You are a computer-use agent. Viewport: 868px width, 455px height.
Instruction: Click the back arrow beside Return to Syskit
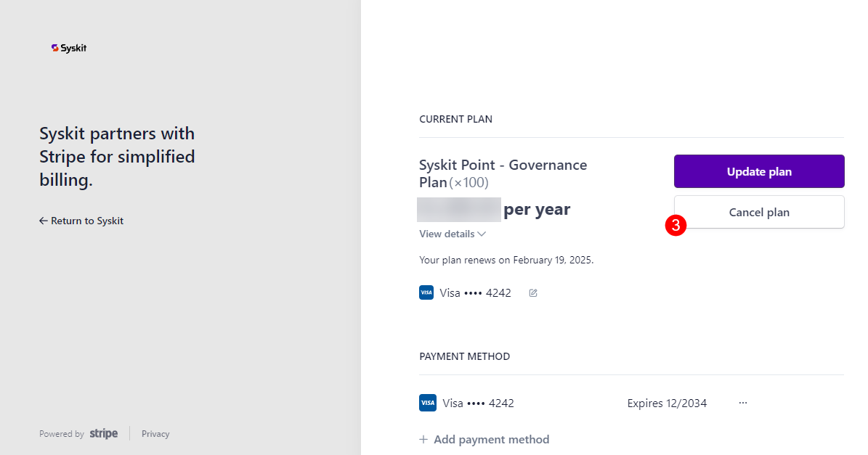(x=44, y=221)
